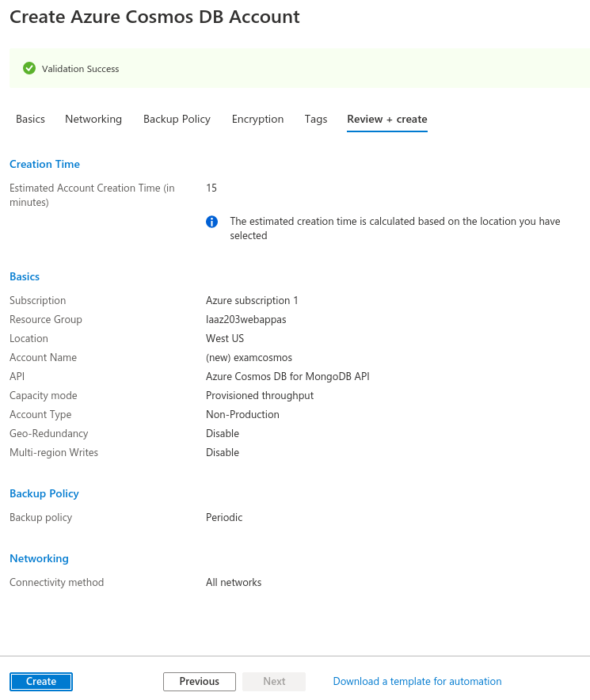590x700 pixels.
Task: Open the Tags tab
Action: click(x=315, y=119)
